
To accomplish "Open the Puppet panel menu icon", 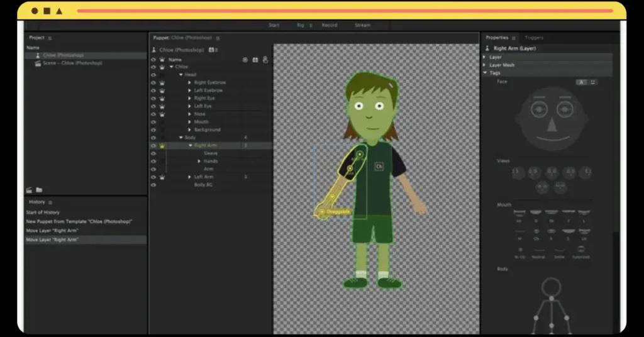I will coord(218,38).
